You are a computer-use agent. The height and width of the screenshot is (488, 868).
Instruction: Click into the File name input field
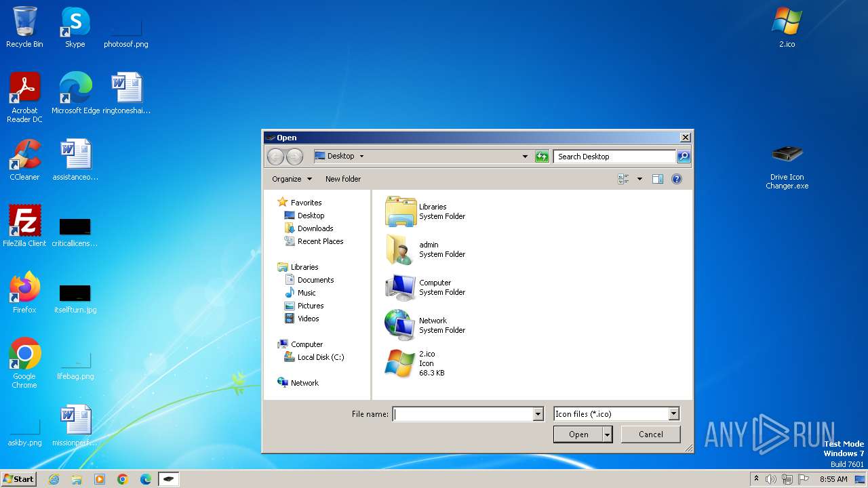click(463, 414)
